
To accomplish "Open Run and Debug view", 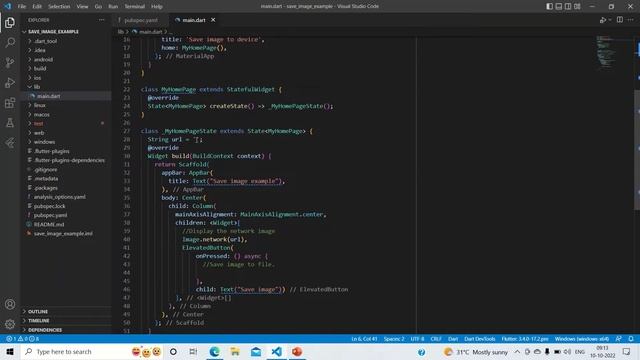I will 10,82.
